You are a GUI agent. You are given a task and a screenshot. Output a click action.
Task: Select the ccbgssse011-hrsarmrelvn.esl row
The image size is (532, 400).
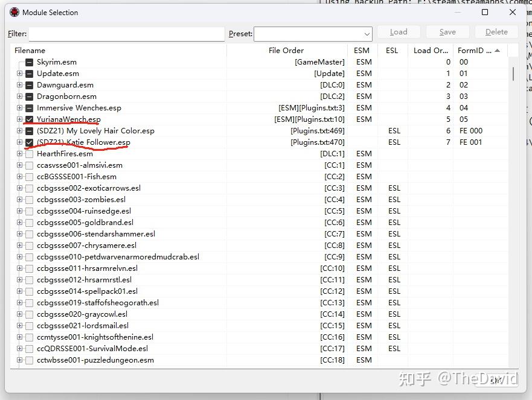pyautogui.click(x=260, y=268)
